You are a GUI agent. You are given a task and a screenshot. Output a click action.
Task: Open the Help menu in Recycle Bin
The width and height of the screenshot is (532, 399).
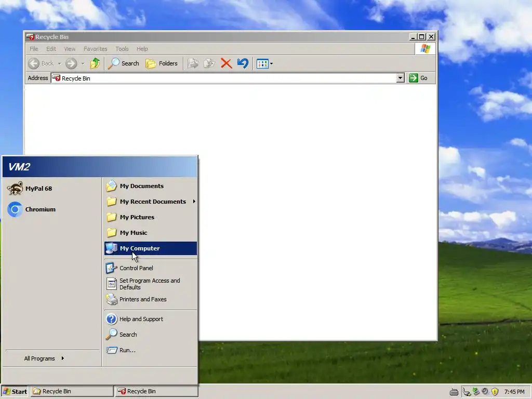142,49
